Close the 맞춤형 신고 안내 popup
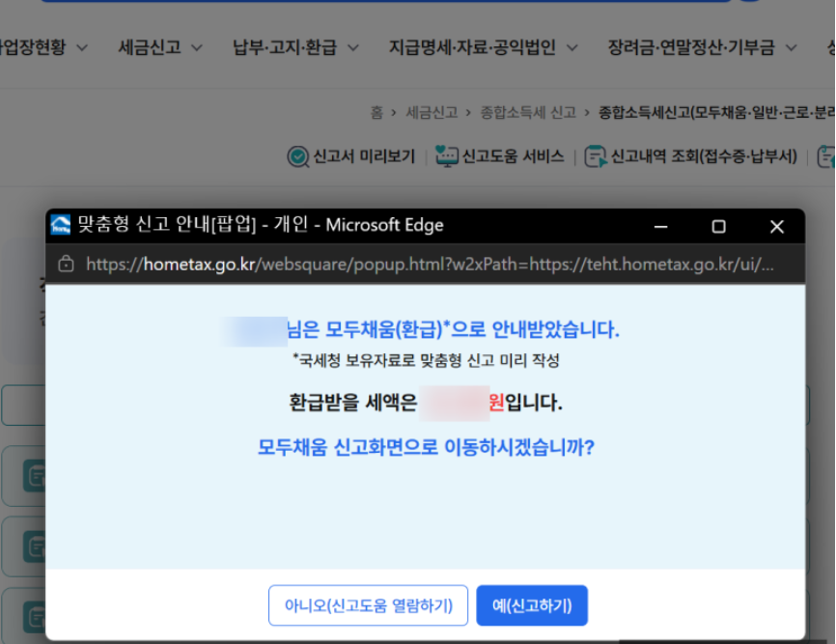836x644 pixels. 777,227
